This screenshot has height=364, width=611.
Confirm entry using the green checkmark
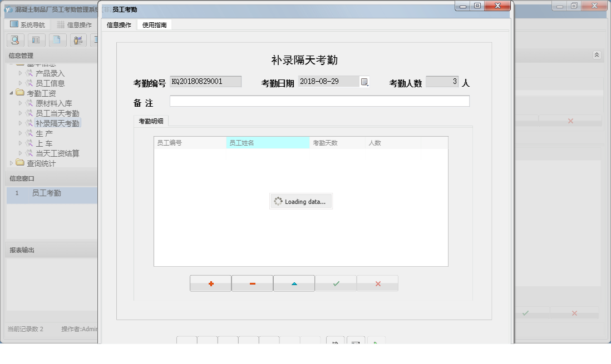click(336, 283)
